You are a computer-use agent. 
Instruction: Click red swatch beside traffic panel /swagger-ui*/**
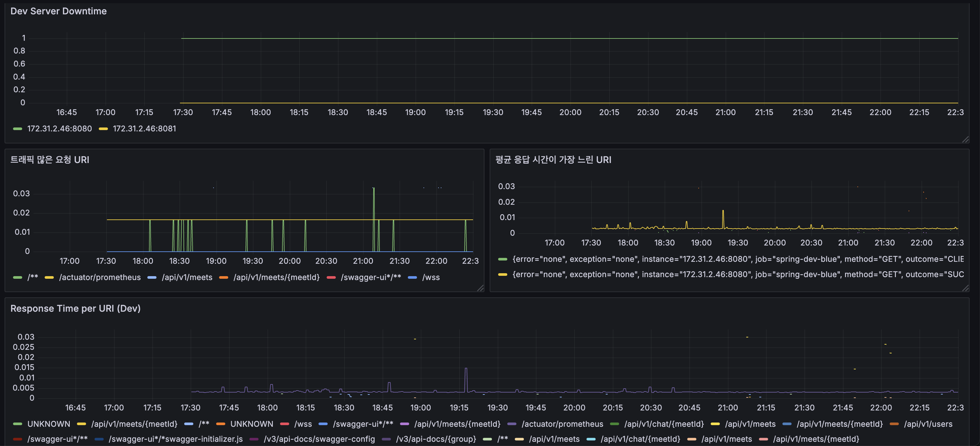click(x=331, y=278)
